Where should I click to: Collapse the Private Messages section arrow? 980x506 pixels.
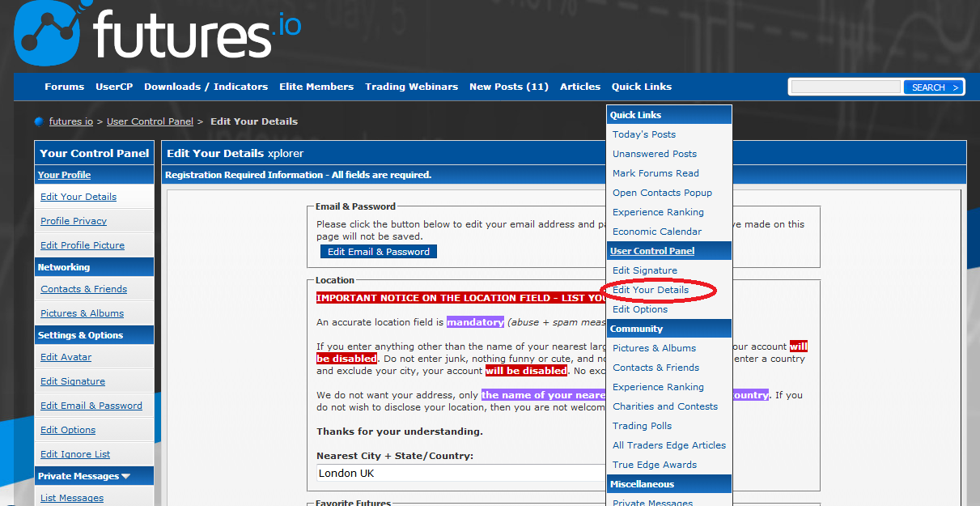pos(125,476)
